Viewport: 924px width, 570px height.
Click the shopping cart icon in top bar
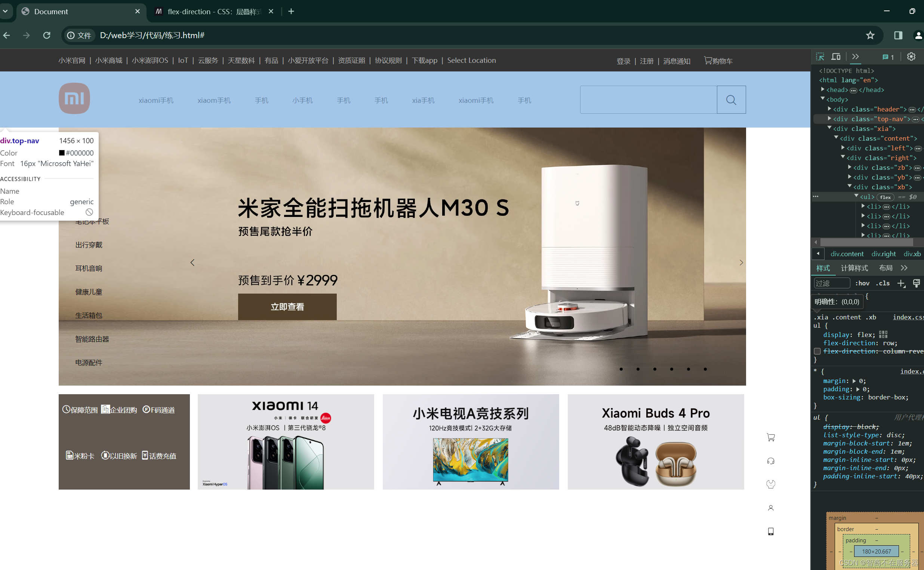pos(708,60)
